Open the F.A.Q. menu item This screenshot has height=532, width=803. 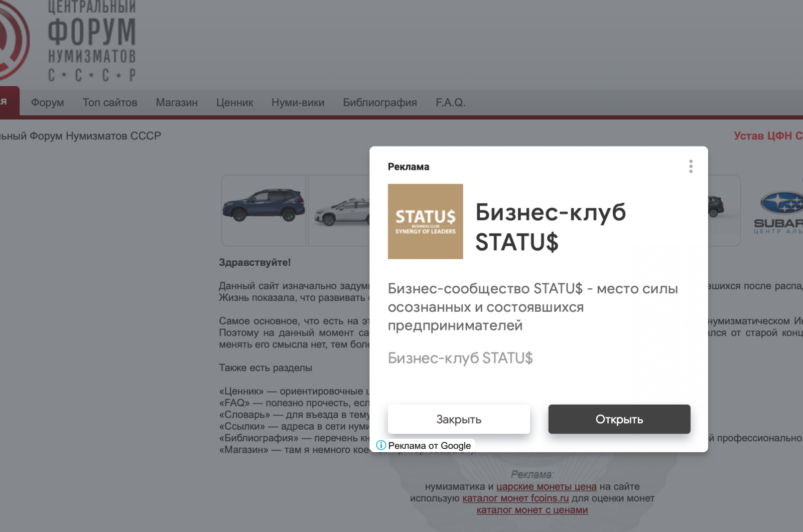click(x=451, y=102)
